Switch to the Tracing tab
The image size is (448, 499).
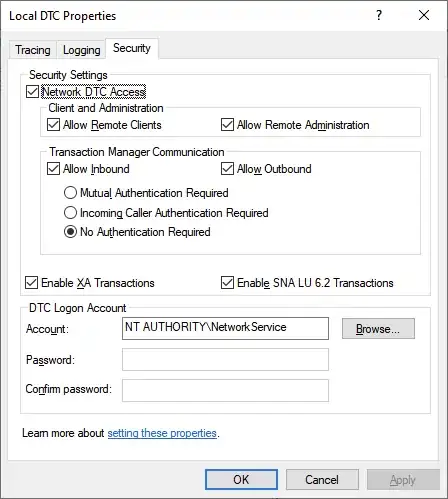pos(33,50)
